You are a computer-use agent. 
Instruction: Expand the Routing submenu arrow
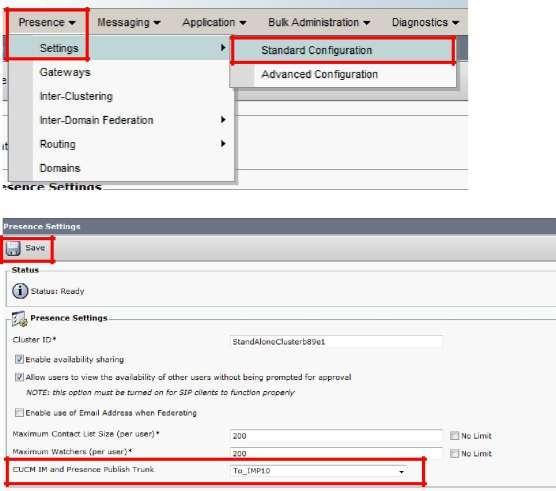tap(223, 144)
